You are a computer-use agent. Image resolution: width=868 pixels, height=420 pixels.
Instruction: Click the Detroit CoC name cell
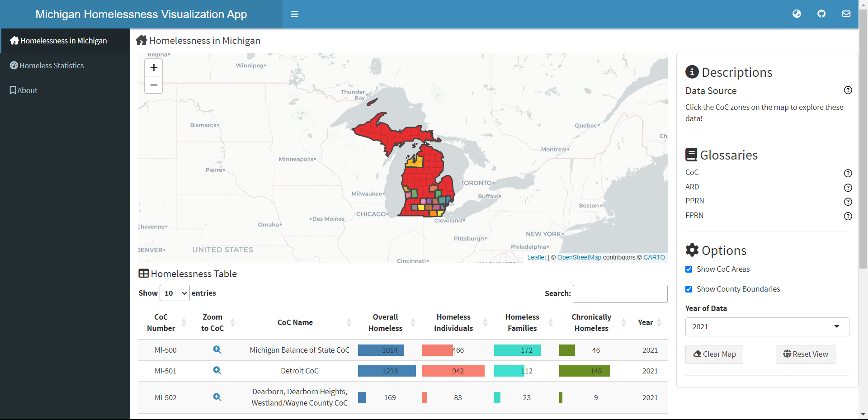pyautogui.click(x=300, y=371)
